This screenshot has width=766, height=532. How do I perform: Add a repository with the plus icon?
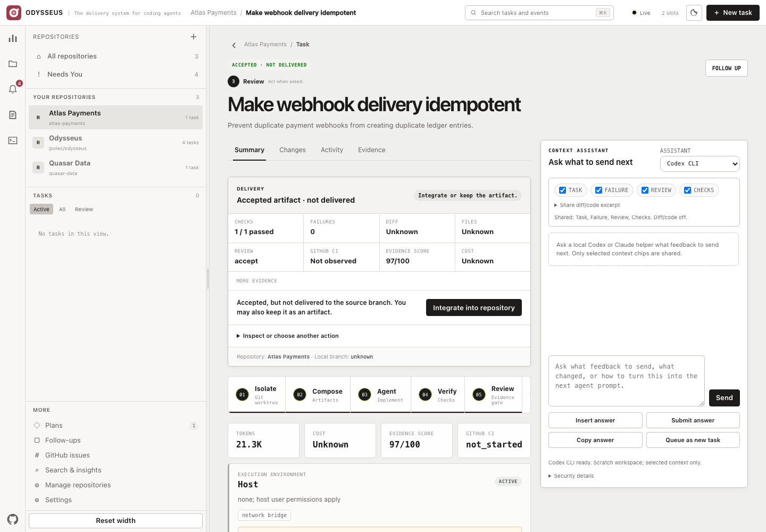point(194,37)
